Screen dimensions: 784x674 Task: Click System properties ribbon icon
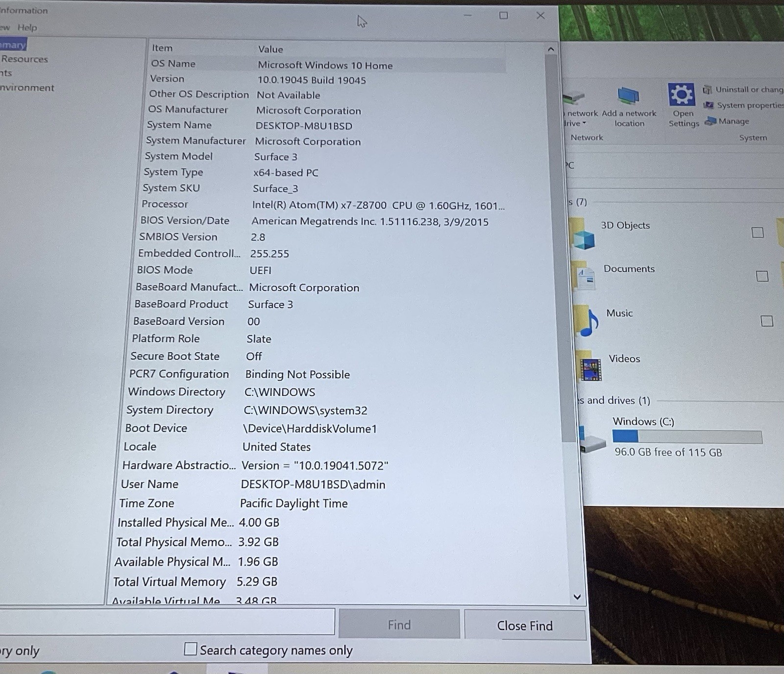(x=709, y=105)
